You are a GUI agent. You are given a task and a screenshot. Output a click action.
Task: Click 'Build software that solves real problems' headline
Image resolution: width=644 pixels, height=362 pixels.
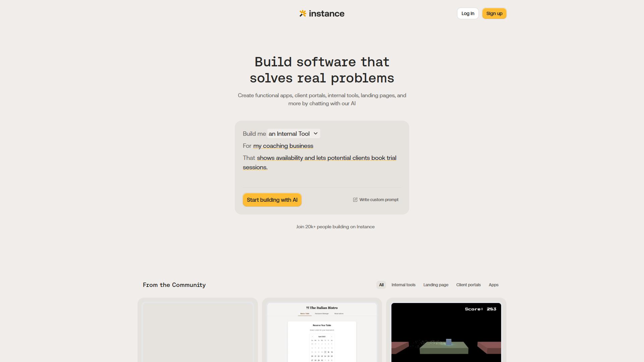coord(322,70)
